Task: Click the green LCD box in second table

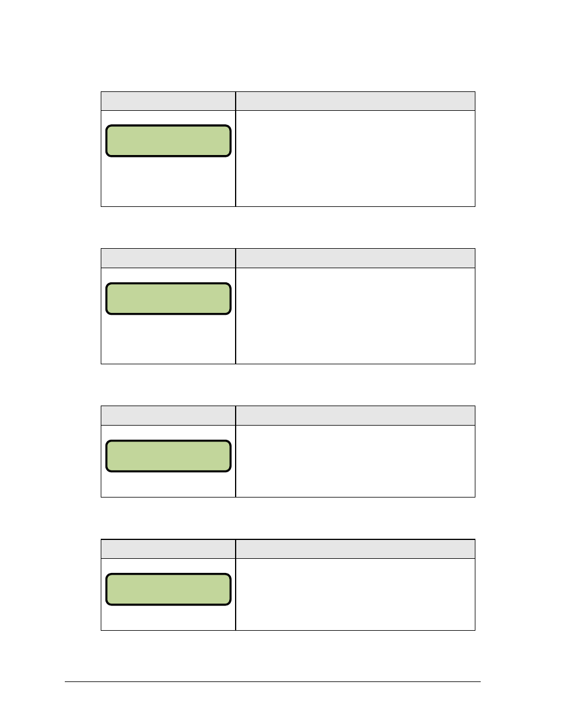Action: [x=168, y=298]
